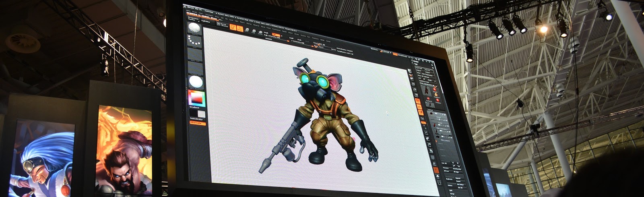The width and height of the screenshot is (644, 197).
Task: Open the Render menu
Action: pos(284,31)
